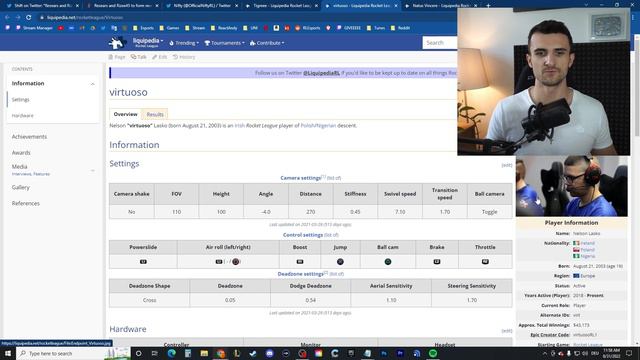Click the Boost controller button icon
Image resolution: width=640 pixels, height=360 pixels.
click(x=300, y=262)
